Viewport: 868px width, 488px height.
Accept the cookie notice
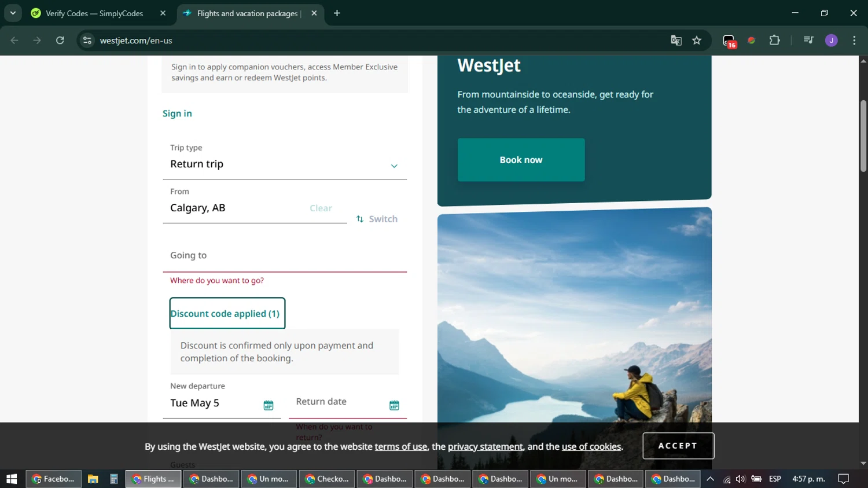678,446
